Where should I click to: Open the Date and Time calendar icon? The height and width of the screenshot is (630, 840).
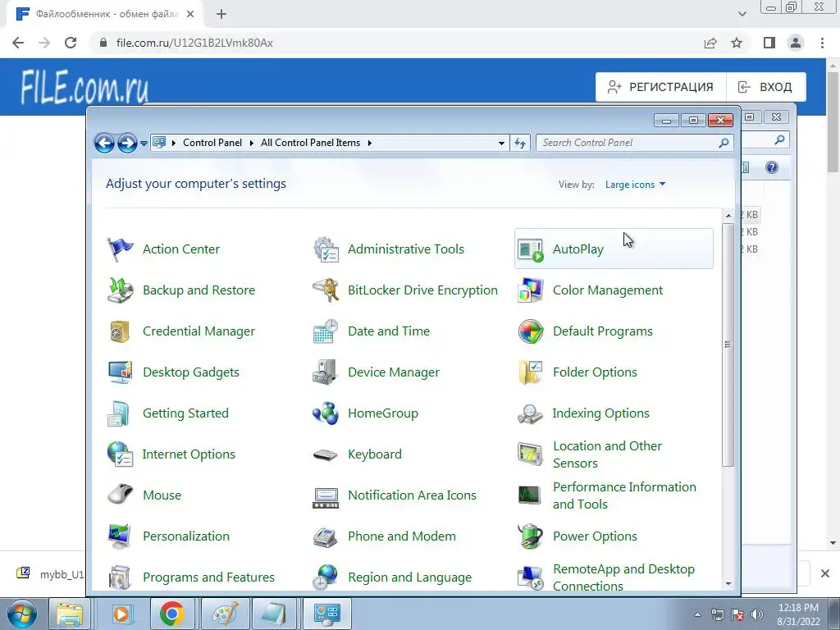[326, 331]
